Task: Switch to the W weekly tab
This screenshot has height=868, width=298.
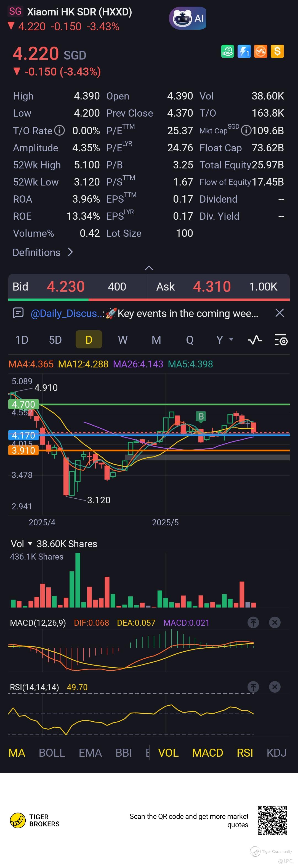Action: (123, 340)
